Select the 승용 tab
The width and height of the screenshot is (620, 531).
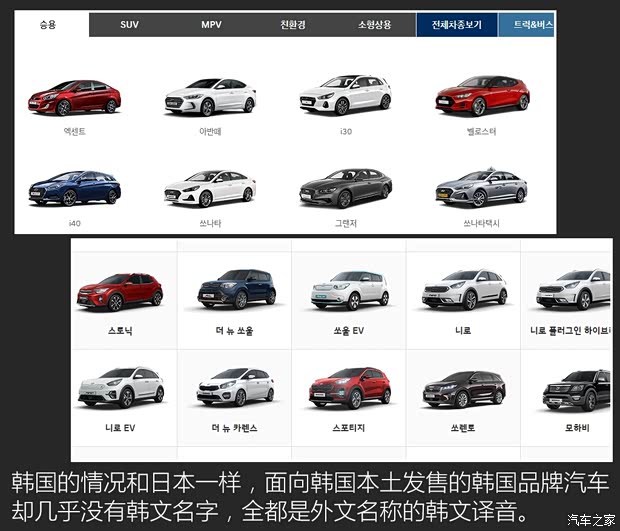pyautogui.click(x=48, y=25)
